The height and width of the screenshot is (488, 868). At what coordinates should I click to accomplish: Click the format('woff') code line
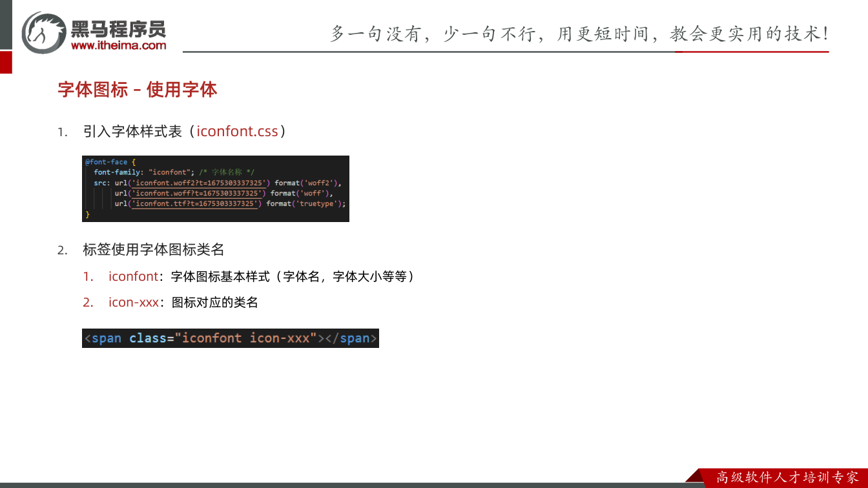click(x=223, y=193)
